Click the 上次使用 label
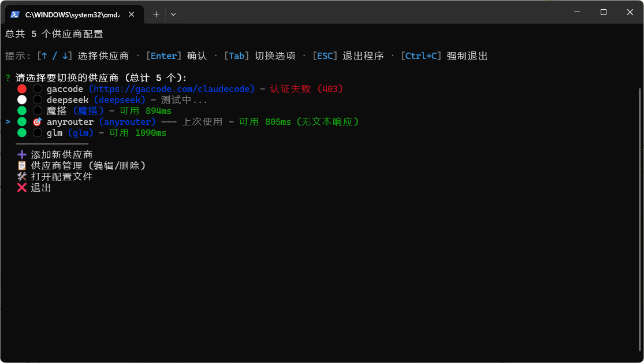 (x=202, y=122)
